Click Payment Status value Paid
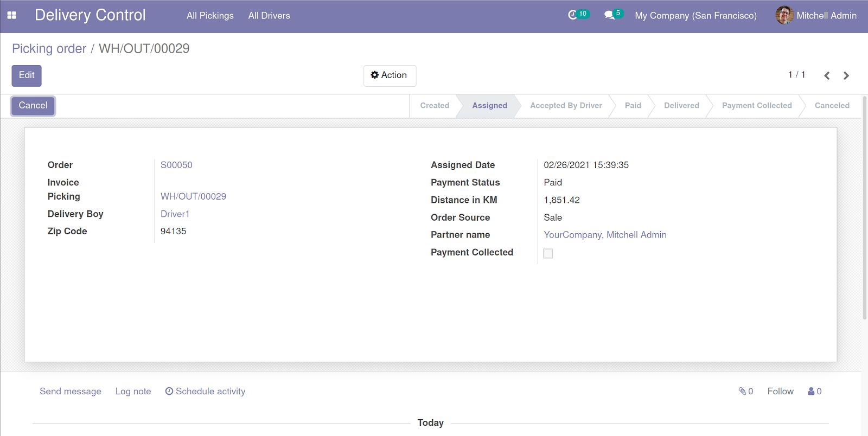This screenshot has width=868, height=436. tap(553, 182)
